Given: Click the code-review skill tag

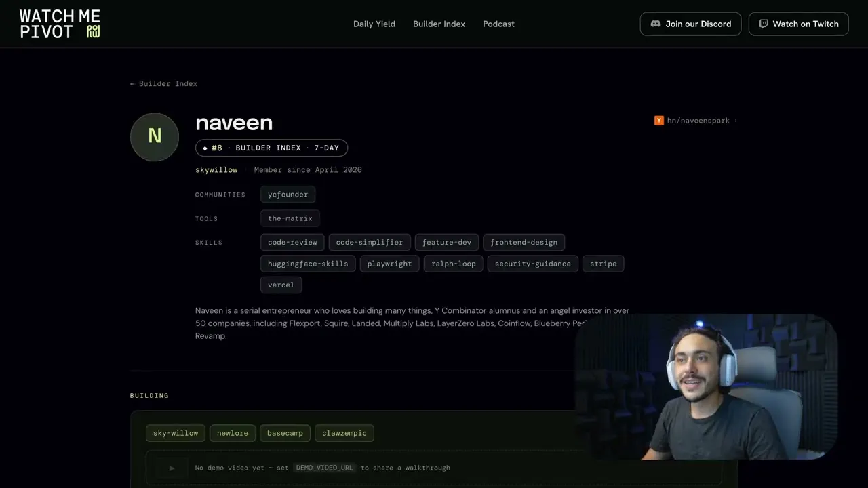Looking at the screenshot, I should [x=292, y=242].
